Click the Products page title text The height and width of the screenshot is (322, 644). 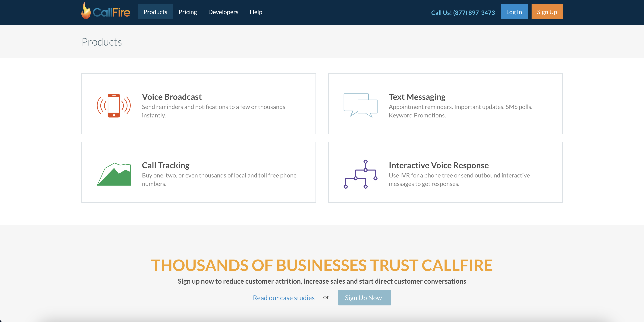point(102,42)
